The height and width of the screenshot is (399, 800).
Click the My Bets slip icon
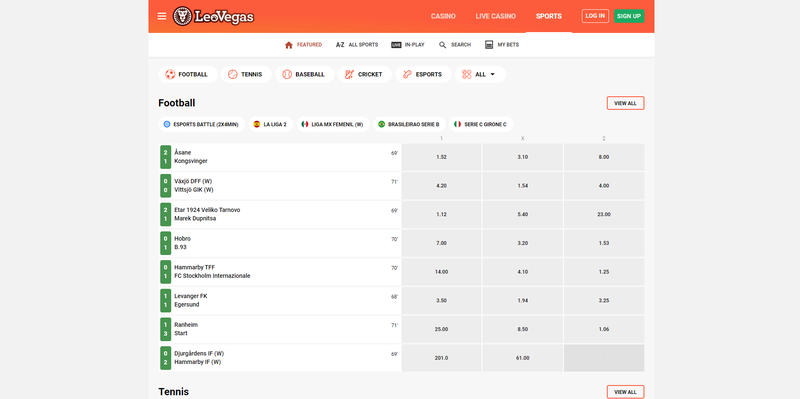pyautogui.click(x=489, y=45)
